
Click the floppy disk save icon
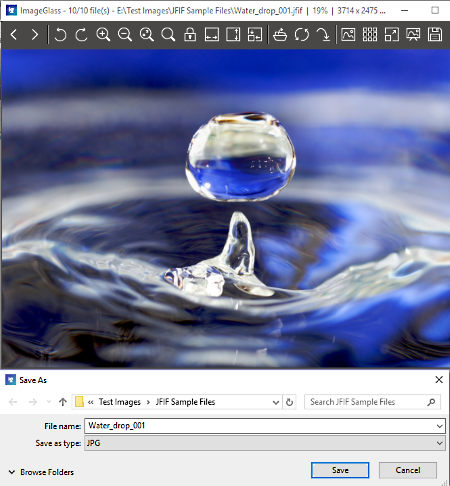pos(435,34)
